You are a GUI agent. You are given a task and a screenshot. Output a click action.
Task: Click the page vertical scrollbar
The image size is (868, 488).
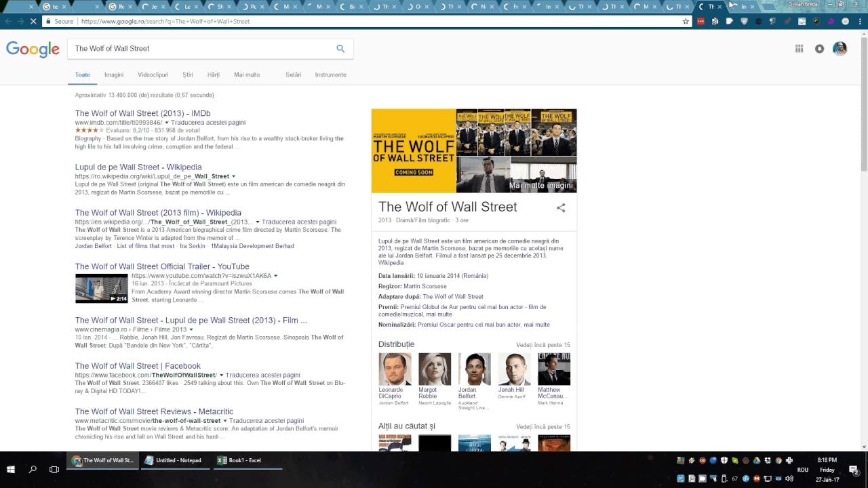coord(864,240)
